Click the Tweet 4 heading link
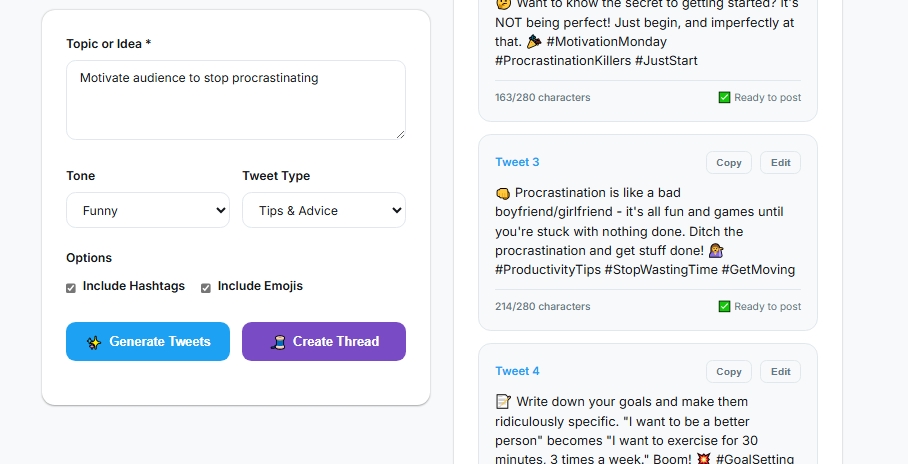 coord(517,371)
